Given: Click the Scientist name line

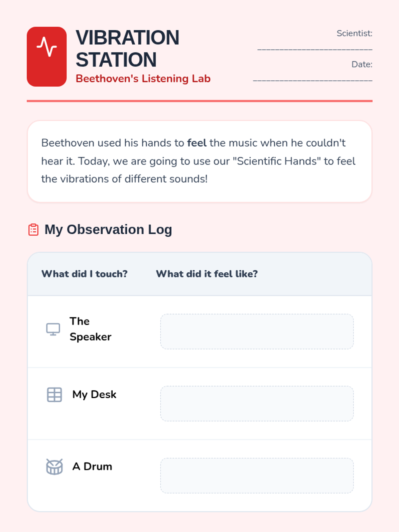Looking at the screenshot, I should coord(315,50).
